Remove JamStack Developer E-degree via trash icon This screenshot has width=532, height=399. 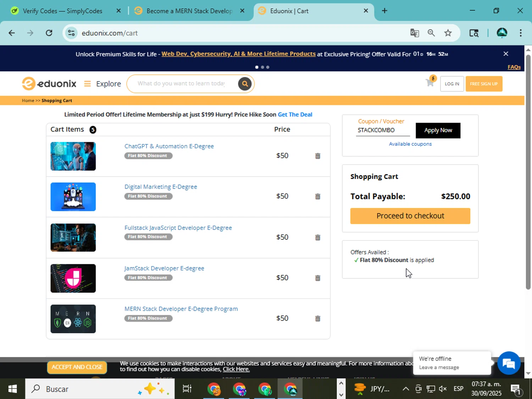318,278
